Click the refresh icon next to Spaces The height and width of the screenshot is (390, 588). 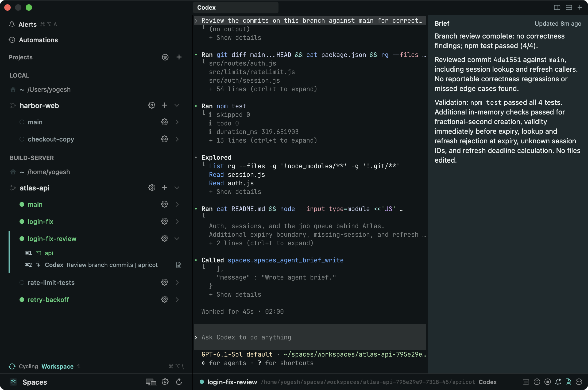coord(179,382)
